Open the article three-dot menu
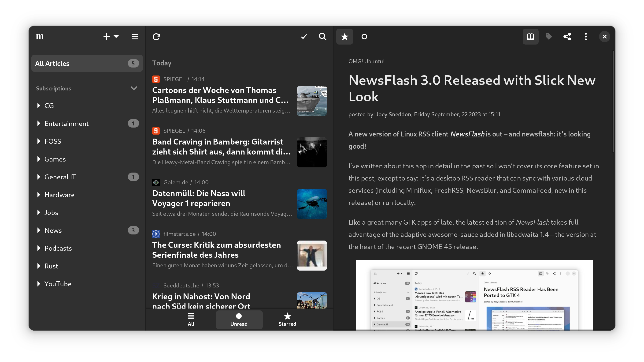 coord(586,37)
